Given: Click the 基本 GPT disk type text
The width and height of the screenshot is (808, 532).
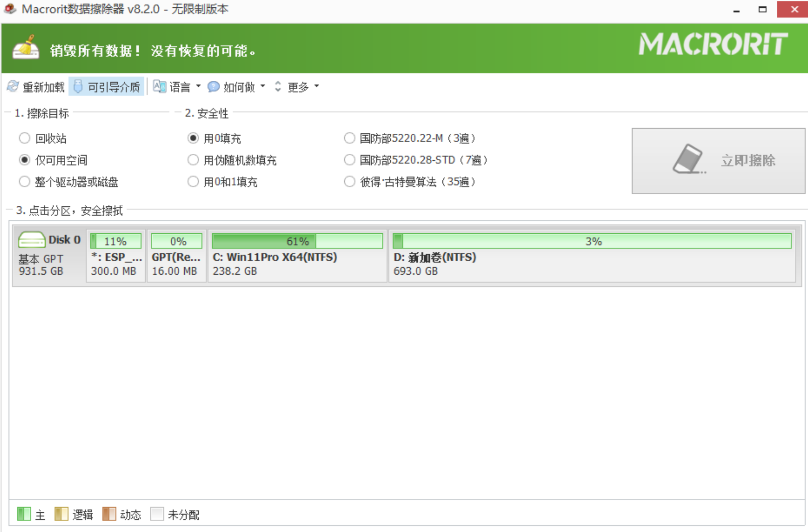Looking at the screenshot, I should point(41,258).
